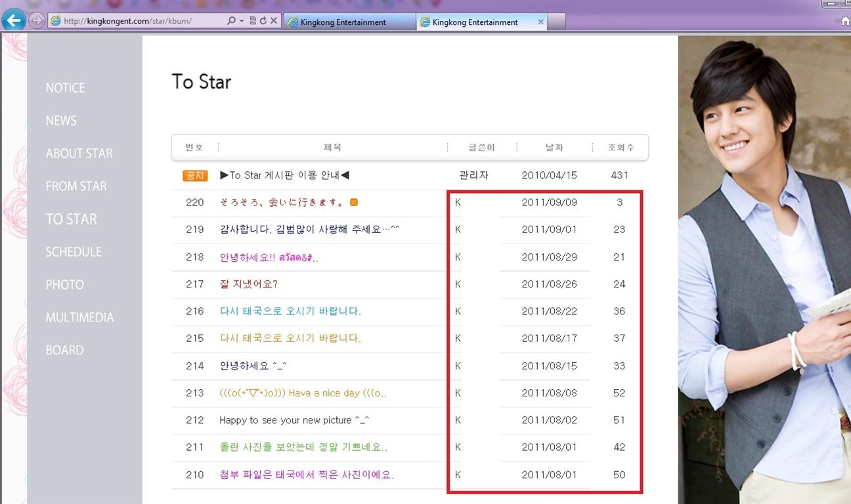Open ABOUT STAR in the sidebar
851x504 pixels.
[79, 154]
